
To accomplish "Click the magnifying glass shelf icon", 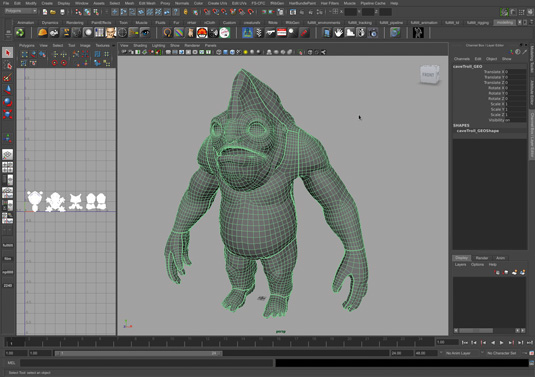I will click(293, 33).
